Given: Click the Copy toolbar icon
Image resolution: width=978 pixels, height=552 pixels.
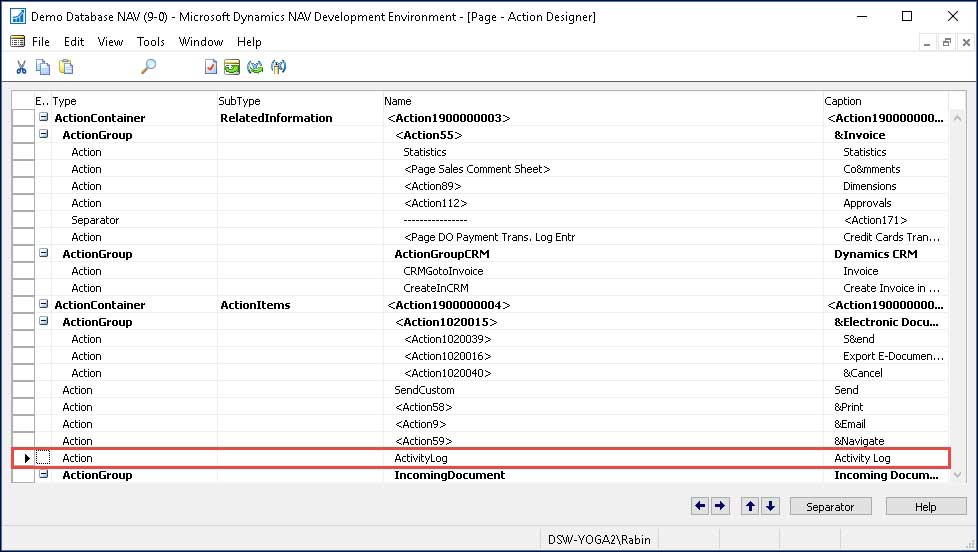Looking at the screenshot, I should (43, 67).
